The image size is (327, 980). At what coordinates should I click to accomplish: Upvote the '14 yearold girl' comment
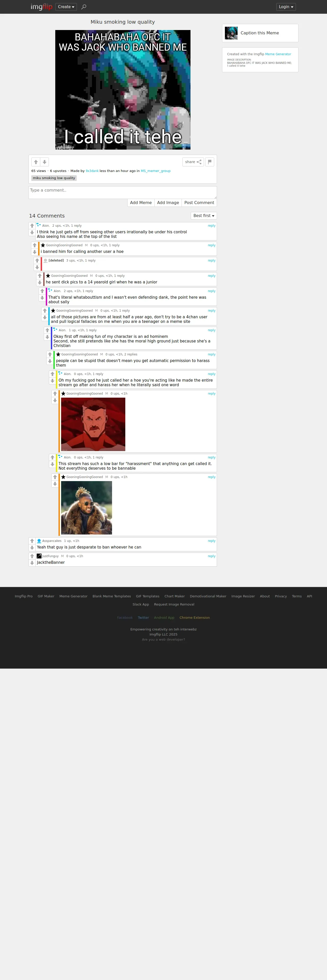click(x=39, y=276)
